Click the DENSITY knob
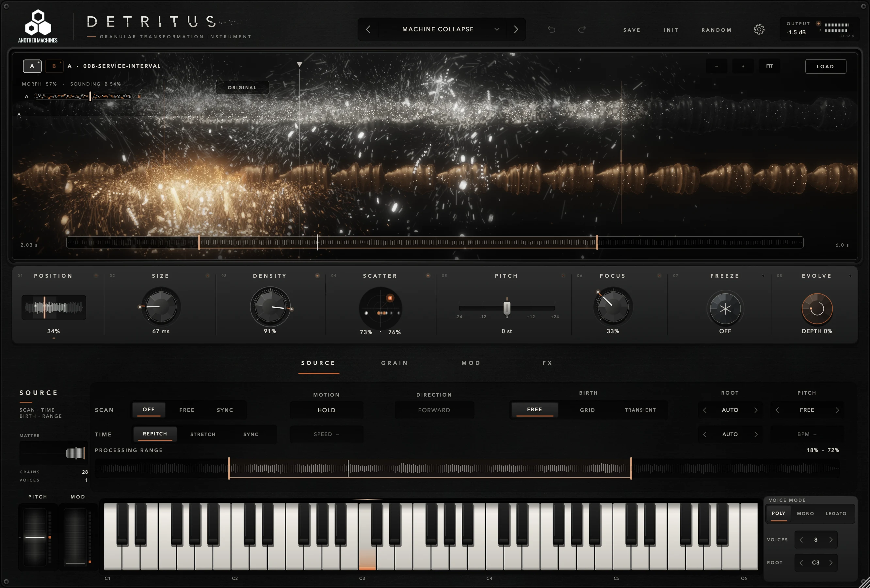 coord(270,306)
